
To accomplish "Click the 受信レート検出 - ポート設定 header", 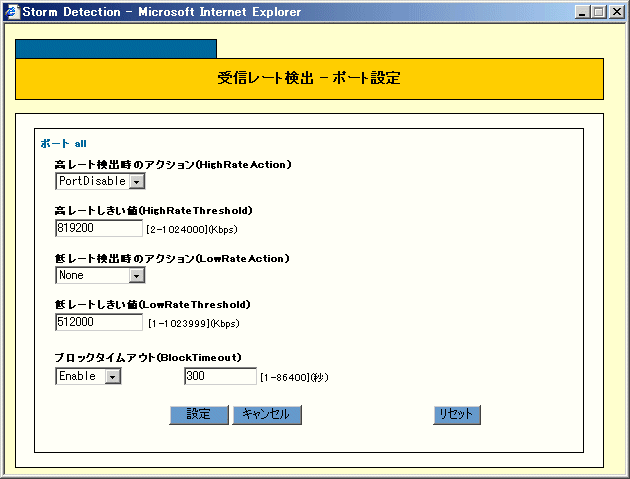I will 309,78.
